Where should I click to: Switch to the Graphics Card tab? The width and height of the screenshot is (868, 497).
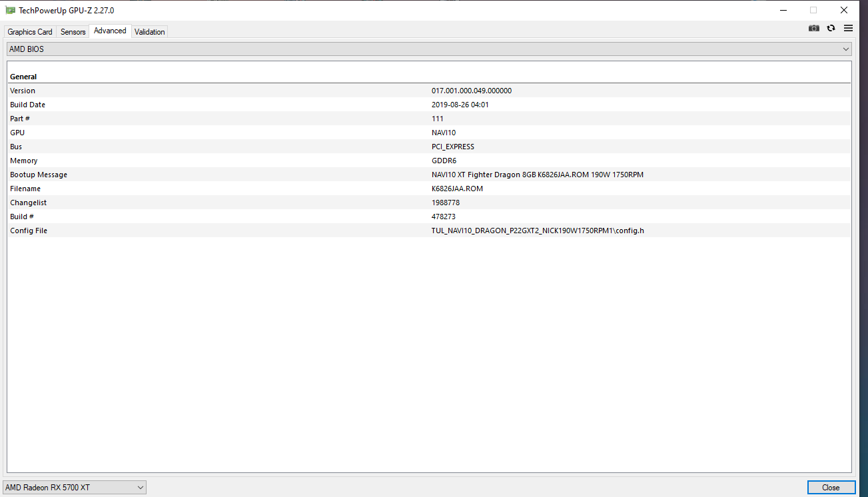[30, 32]
